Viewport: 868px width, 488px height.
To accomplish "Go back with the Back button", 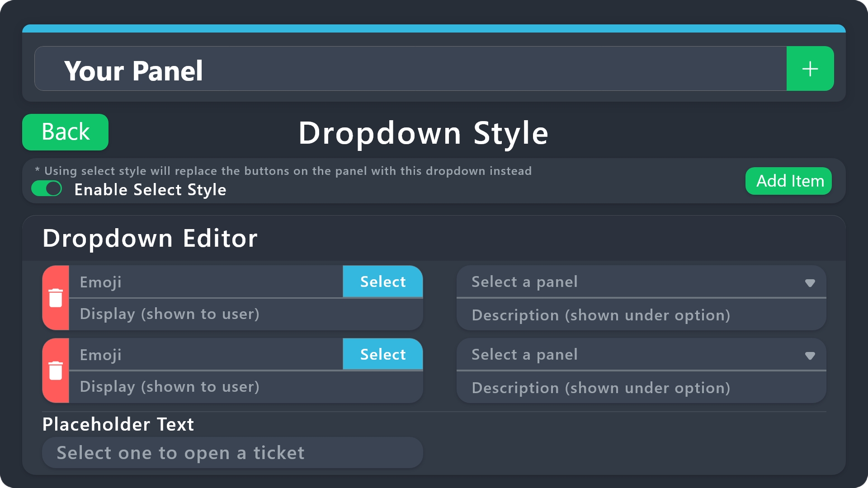I will [65, 132].
